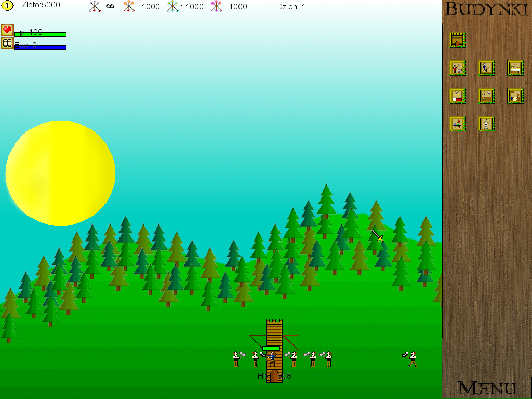Select the wooden tower building icon
This screenshot has height=399, width=532.
457,40
